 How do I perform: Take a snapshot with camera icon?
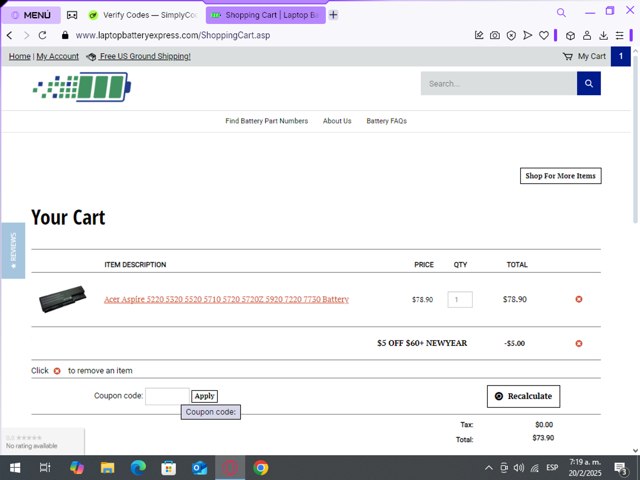coord(495,36)
